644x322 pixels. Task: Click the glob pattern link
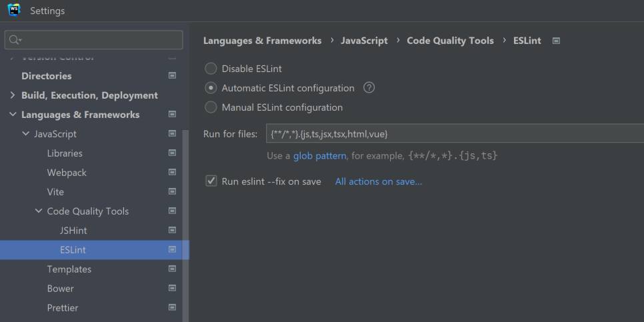point(319,156)
